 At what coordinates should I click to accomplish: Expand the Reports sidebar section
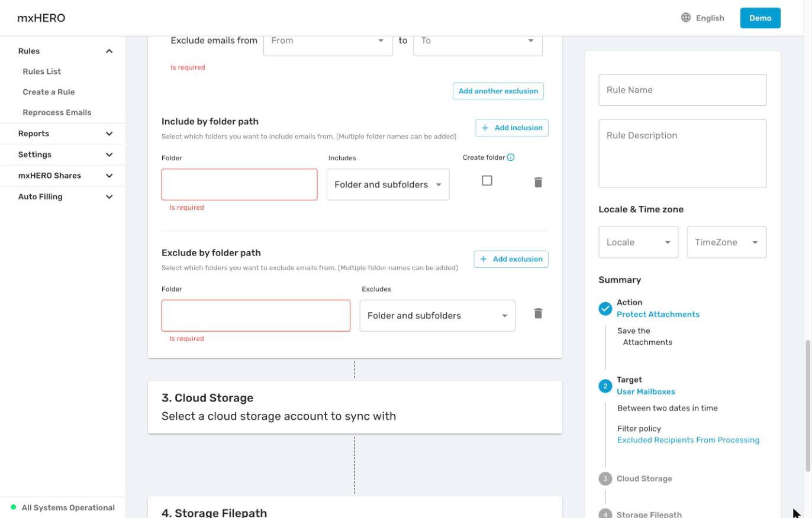coord(63,134)
